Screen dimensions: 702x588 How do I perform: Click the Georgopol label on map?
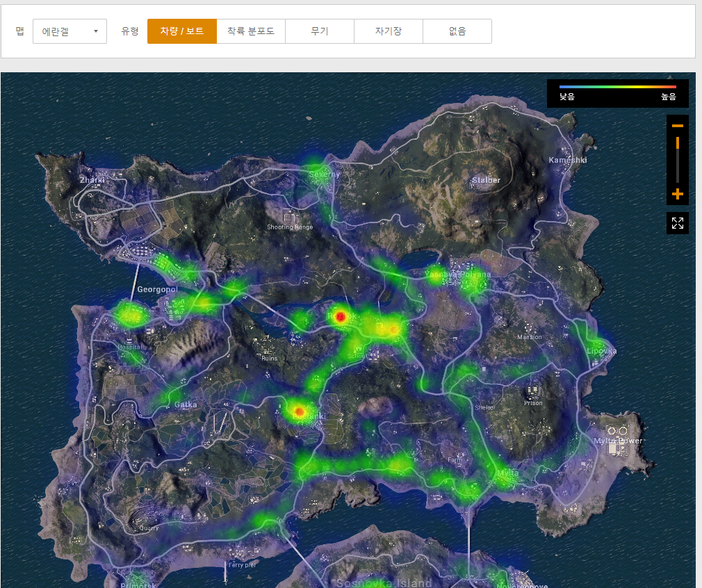pos(157,289)
